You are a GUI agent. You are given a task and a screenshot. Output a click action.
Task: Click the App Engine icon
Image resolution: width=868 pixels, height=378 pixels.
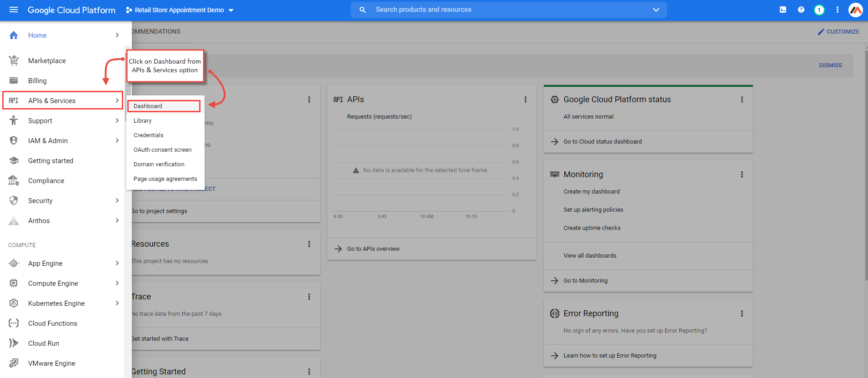click(x=14, y=263)
